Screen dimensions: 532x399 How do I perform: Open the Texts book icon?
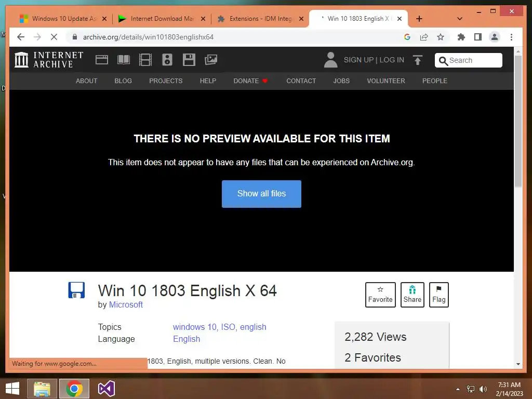point(124,60)
